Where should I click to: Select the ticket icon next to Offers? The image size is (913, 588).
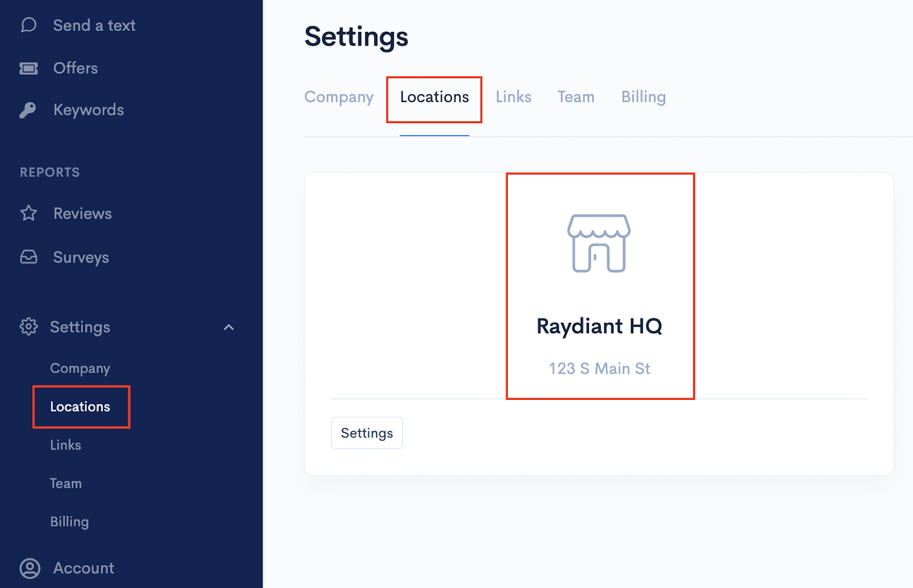click(x=28, y=68)
